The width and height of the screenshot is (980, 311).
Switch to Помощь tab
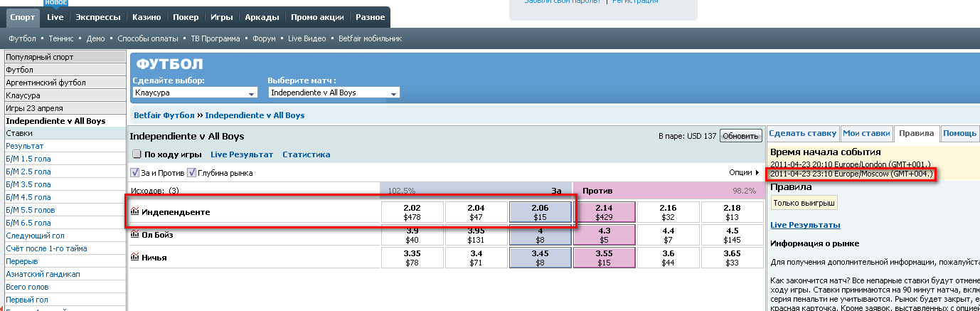pos(960,133)
